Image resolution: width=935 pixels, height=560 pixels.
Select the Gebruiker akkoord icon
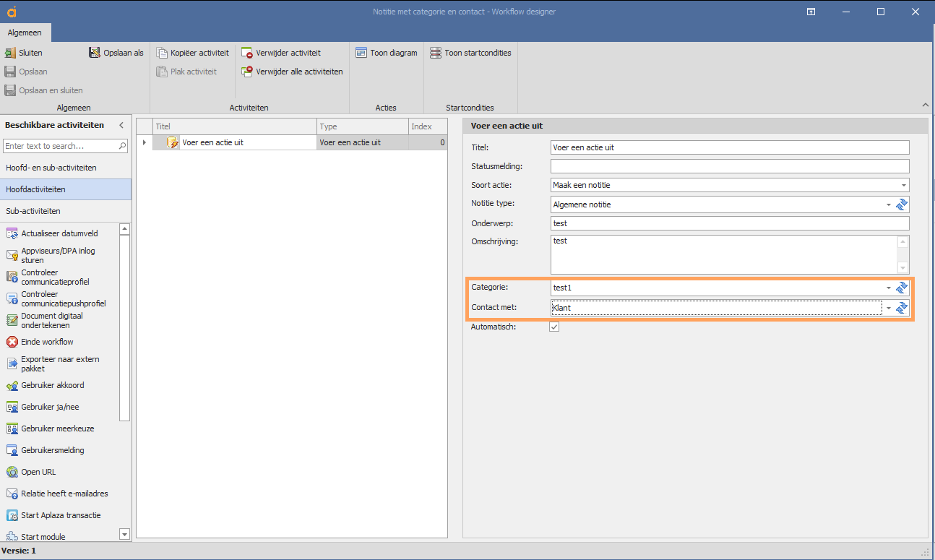coord(12,385)
